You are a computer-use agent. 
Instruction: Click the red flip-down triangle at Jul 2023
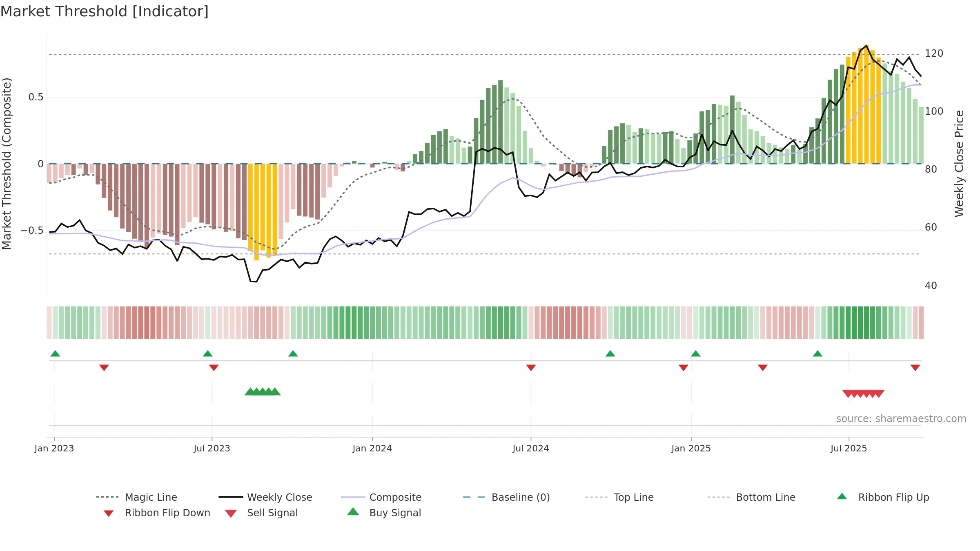(x=214, y=368)
